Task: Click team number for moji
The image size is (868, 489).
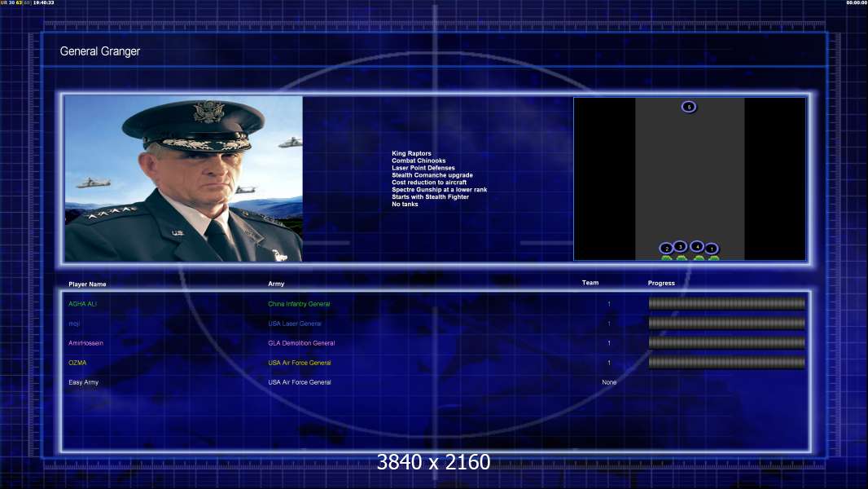Action: 609,324
